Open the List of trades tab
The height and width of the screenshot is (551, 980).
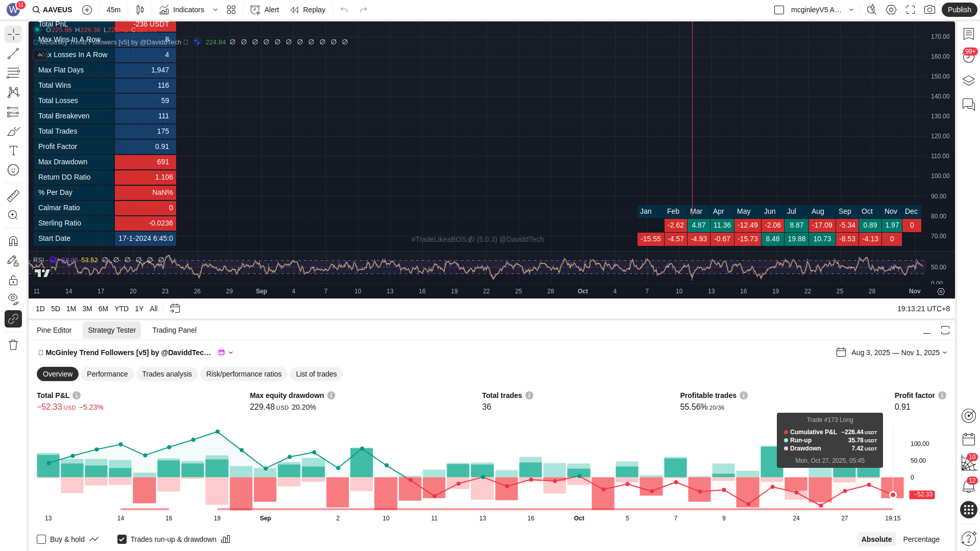tap(316, 374)
